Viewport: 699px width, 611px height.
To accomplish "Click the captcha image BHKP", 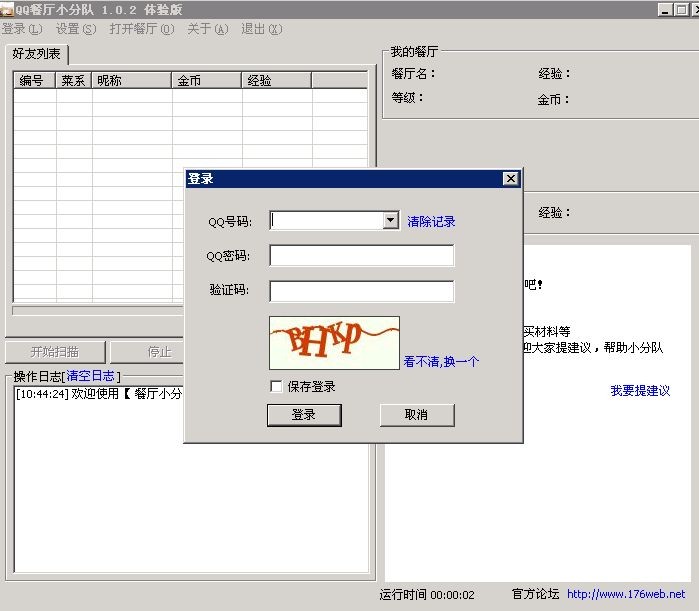I will [x=334, y=343].
